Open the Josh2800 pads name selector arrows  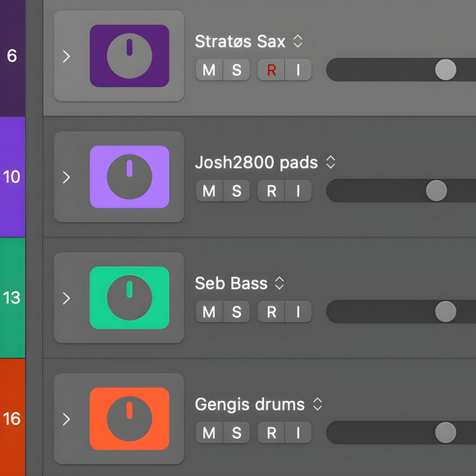tap(330, 162)
